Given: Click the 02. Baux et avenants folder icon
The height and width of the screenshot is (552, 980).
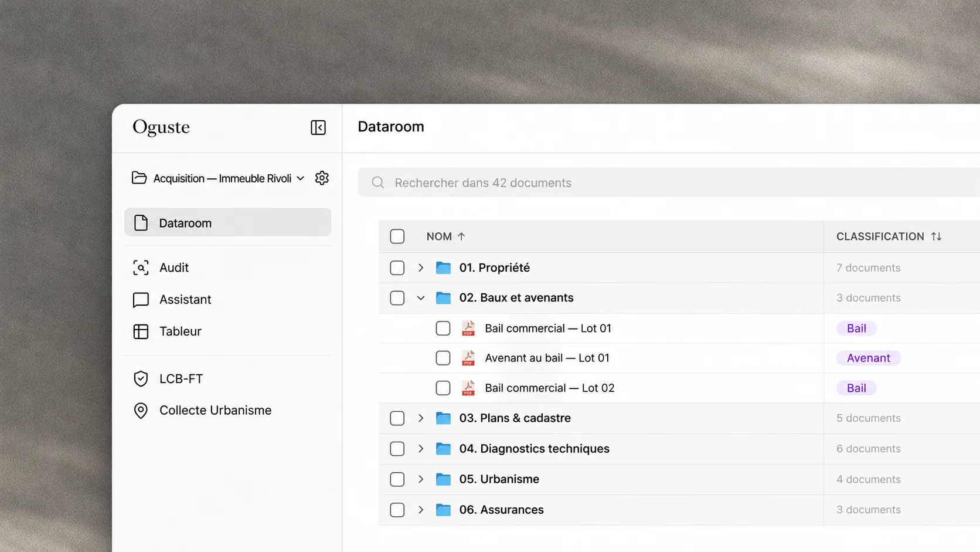Looking at the screenshot, I should pos(444,298).
